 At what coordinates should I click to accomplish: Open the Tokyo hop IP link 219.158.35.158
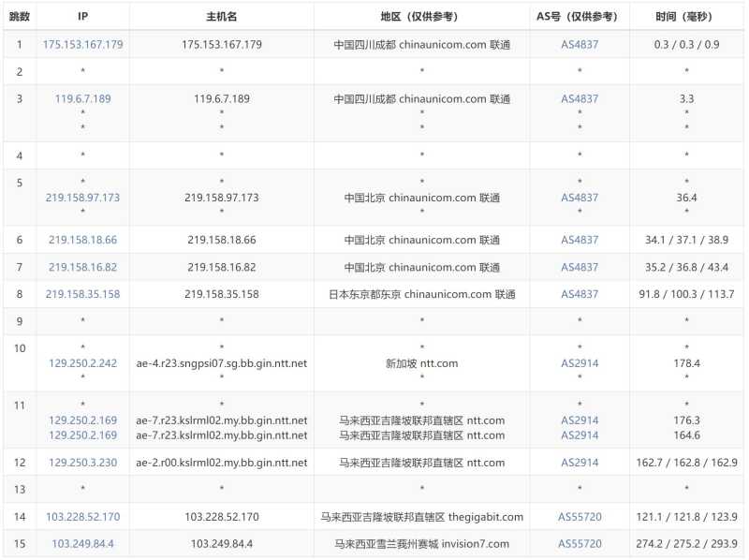pyautogui.click(x=81, y=295)
